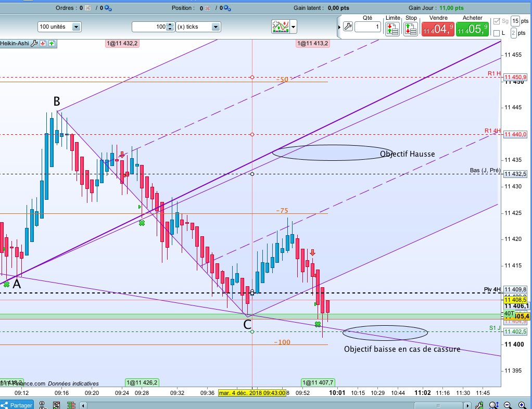
Task: Click the Heikin-Ashi indicator label
Action: 15,43
